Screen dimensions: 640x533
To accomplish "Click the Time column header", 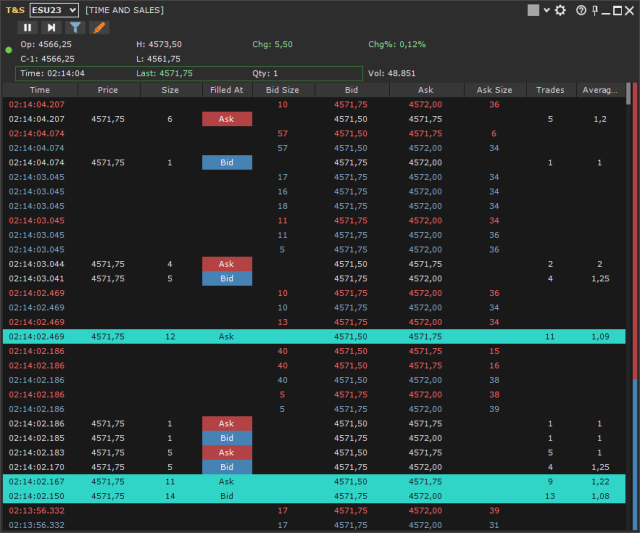I will pos(40,90).
